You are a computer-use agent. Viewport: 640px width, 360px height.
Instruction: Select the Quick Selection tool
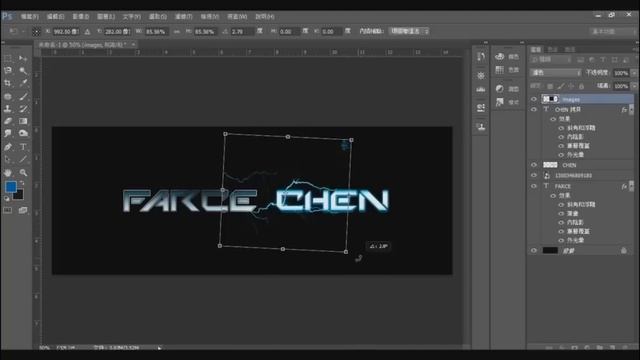(x=23, y=71)
